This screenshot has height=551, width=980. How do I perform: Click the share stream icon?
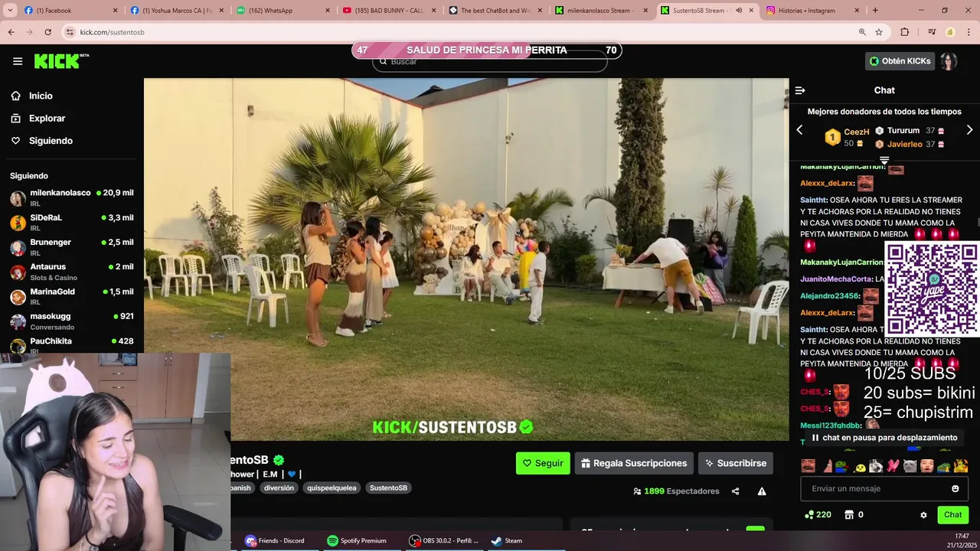pos(735,491)
